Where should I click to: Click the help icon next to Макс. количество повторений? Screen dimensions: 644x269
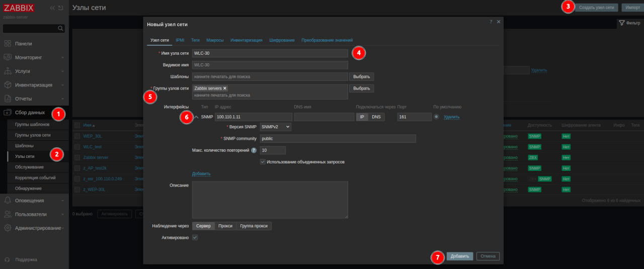pyautogui.click(x=254, y=150)
